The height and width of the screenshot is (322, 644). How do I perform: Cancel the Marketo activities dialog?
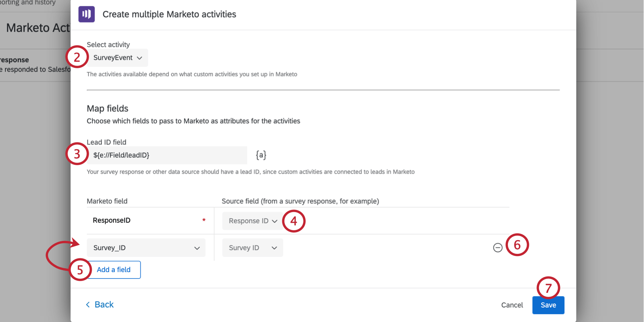coord(512,305)
